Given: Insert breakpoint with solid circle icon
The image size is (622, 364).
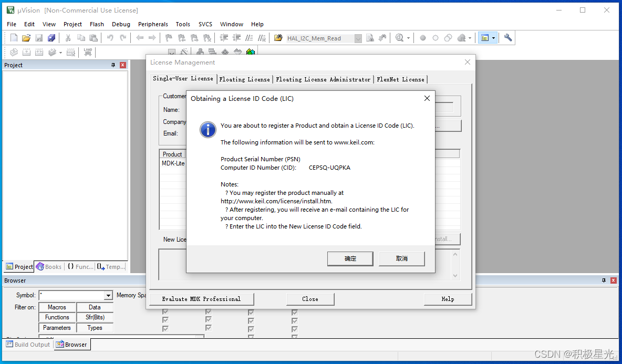Looking at the screenshot, I should pos(423,38).
